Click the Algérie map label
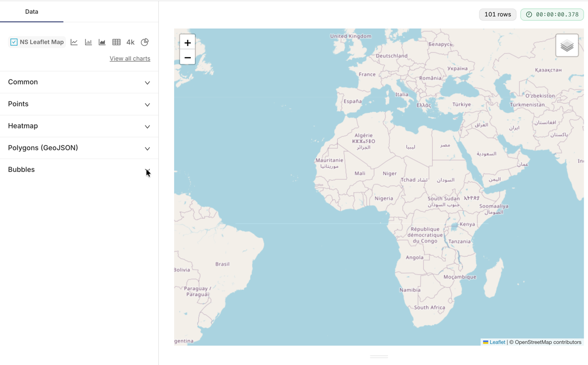This screenshot has width=588, height=365. pyautogui.click(x=363, y=135)
